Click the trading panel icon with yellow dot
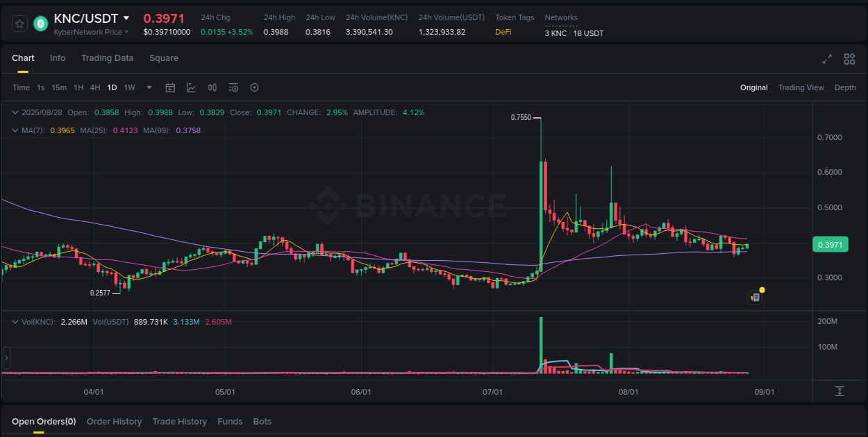 pos(756,297)
